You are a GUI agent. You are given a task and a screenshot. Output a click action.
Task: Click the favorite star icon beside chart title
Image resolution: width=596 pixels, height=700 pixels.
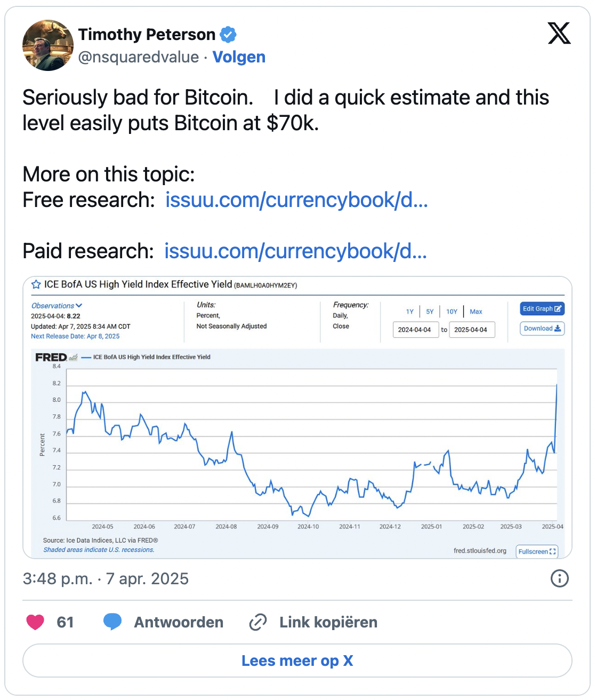[36, 285]
